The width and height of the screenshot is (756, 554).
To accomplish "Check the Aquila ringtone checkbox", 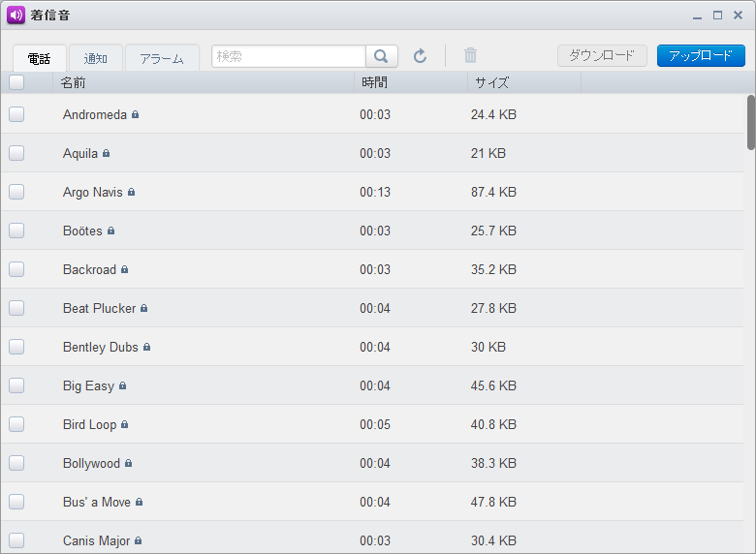I will point(16,153).
